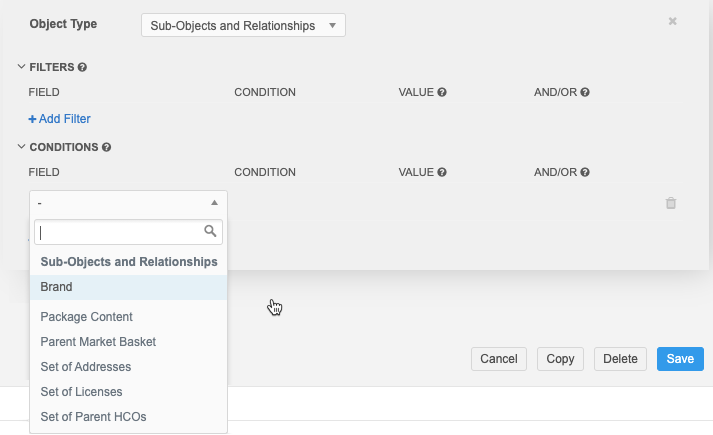Collapse the FILTERS section
Screen dimensions: 713x435
click(x=22, y=67)
